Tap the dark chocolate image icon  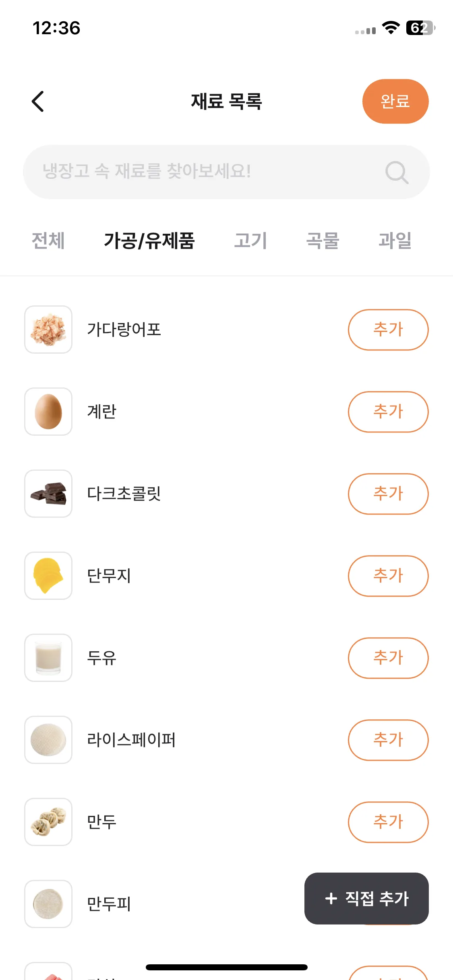coord(48,494)
